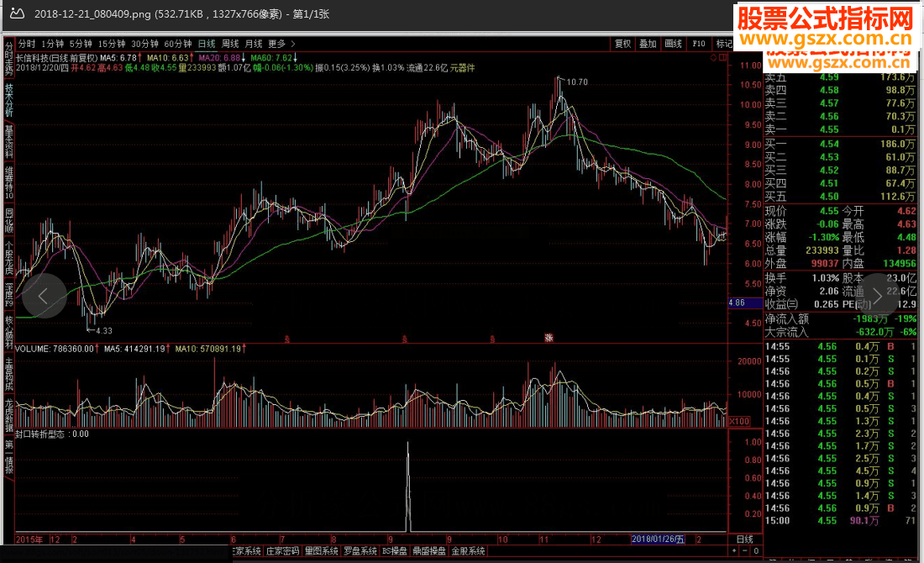The image size is (924, 563).
Task: Switch to the 5分钟 period tab
Action: (x=81, y=44)
